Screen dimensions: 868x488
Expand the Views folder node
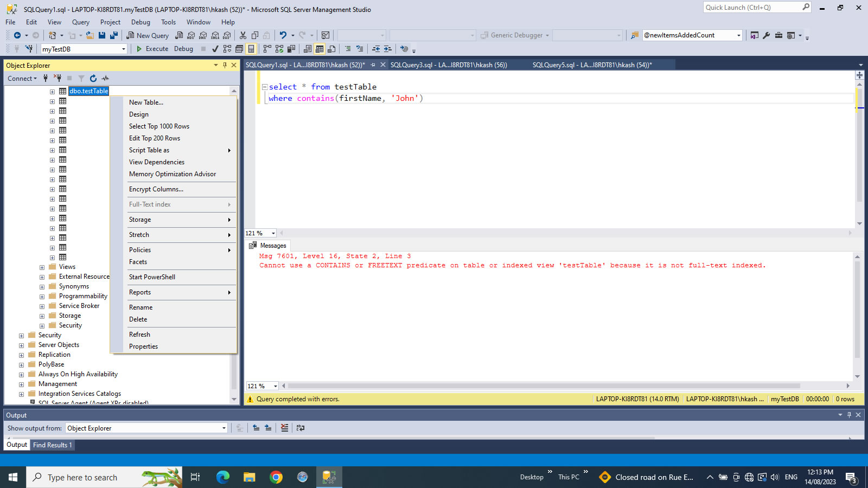42,267
